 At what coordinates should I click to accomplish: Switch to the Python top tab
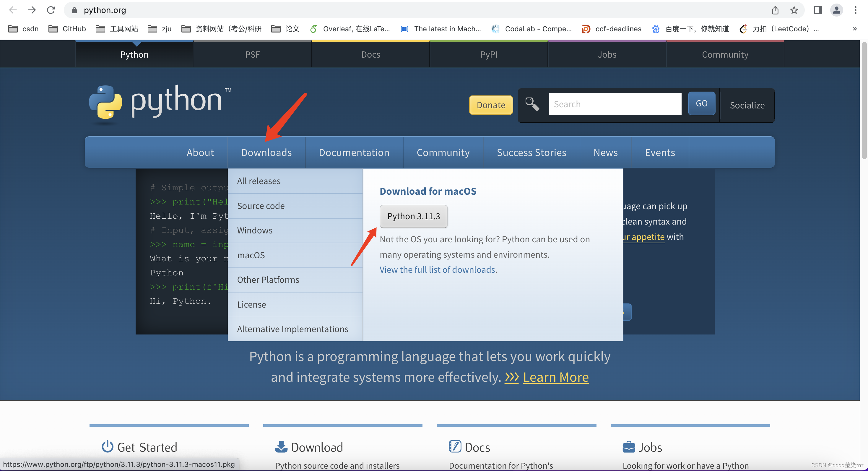pyautogui.click(x=134, y=54)
